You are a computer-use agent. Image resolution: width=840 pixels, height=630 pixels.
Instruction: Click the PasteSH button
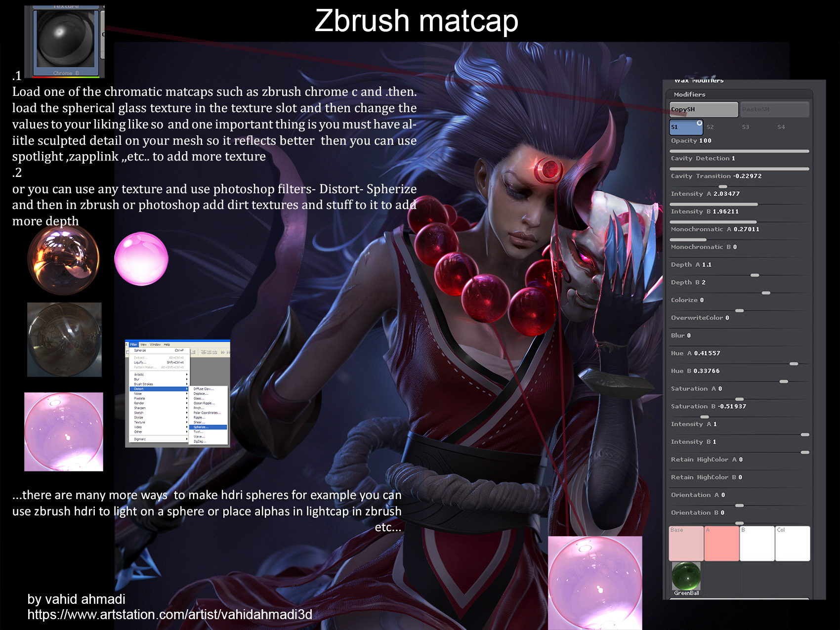pyautogui.click(x=774, y=109)
